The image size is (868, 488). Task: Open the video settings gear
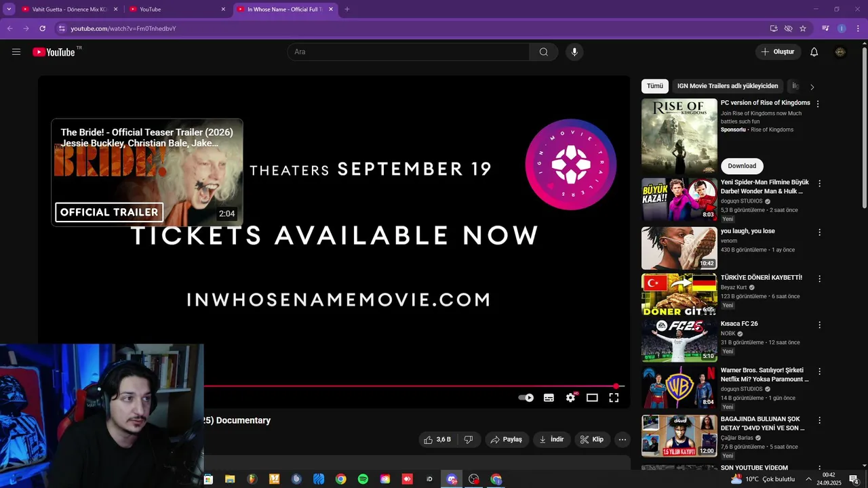coord(571,398)
